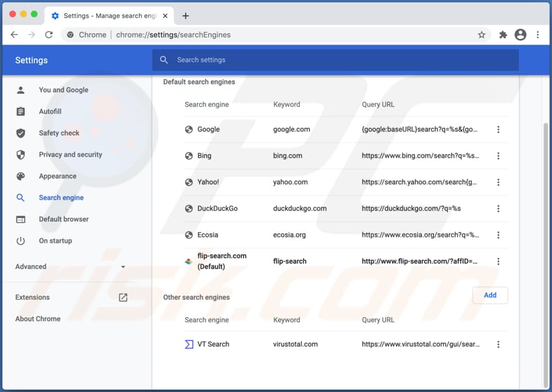Click the flip-search.com colorful favicon
The image size is (552, 392).
[189, 261]
